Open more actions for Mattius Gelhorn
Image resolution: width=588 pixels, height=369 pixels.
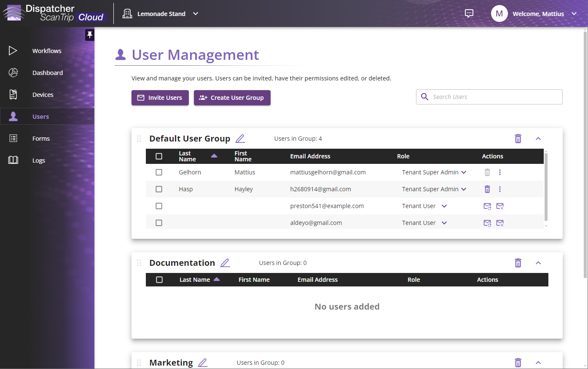click(500, 172)
